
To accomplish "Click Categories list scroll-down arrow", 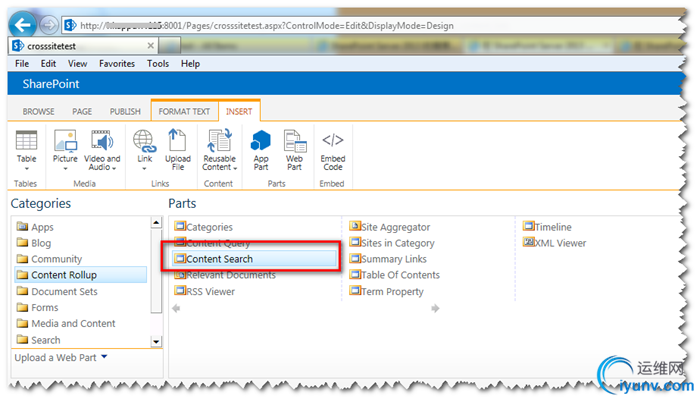I will click(156, 342).
